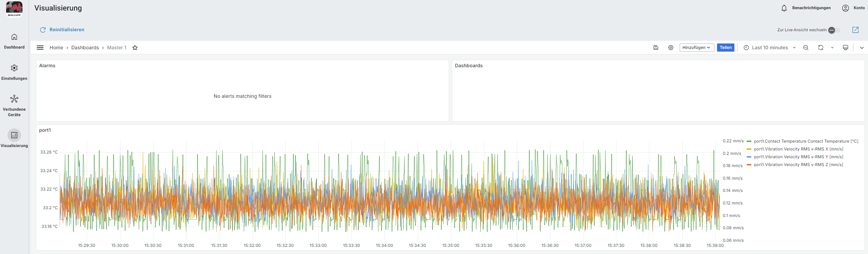The height and width of the screenshot is (254, 868).
Task: Go to Einstellungen in the sidebar
Action: [x=14, y=72]
